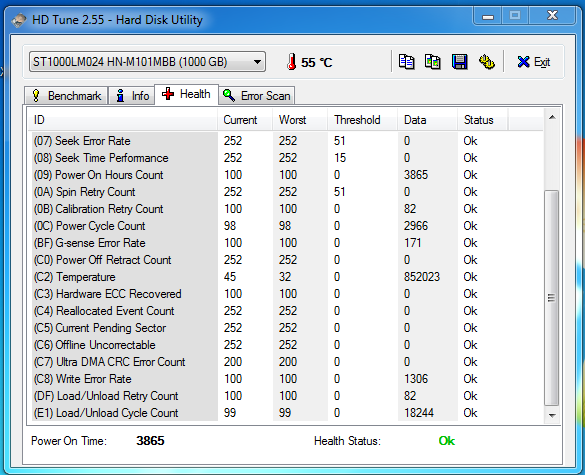Image resolution: width=585 pixels, height=475 pixels.
Task: Minimize the HD Tune window
Action: 488,16
